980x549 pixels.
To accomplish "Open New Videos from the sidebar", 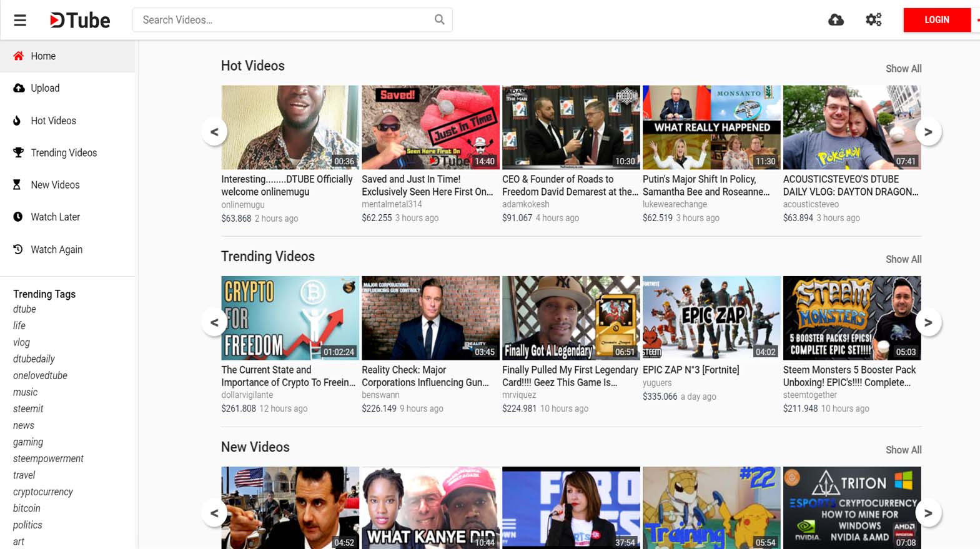I will [x=67, y=185].
